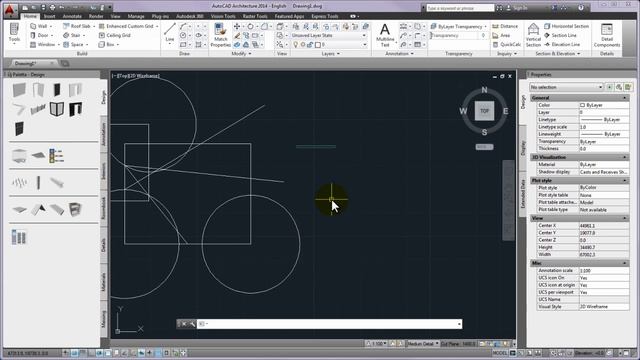Click the Tools button in Build panel
This screenshot has width=640, height=360.
pos(14,34)
